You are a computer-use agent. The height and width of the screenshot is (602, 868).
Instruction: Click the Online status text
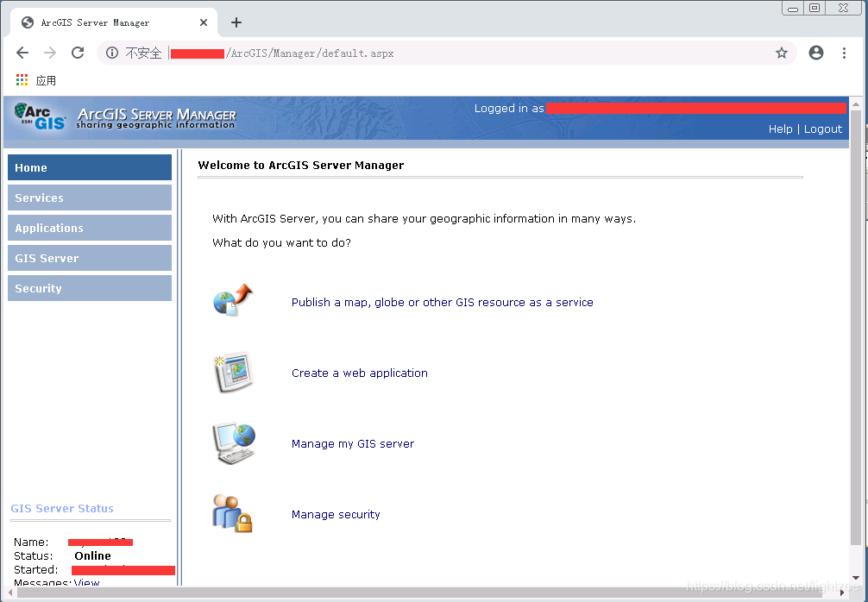(x=93, y=555)
